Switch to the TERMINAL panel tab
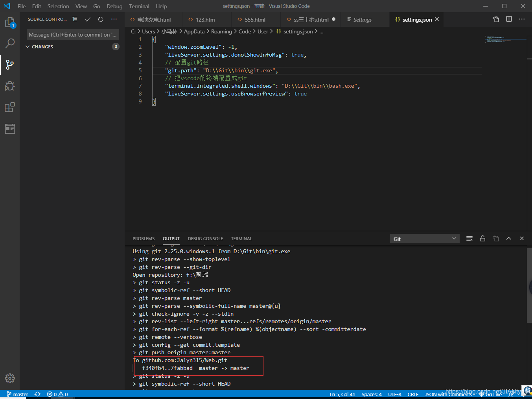 click(x=241, y=239)
